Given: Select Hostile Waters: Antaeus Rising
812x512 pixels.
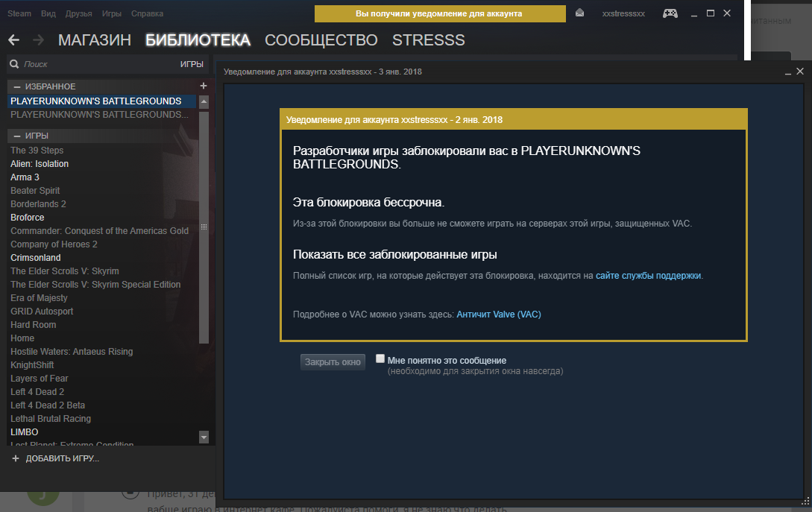Looking at the screenshot, I should (72, 352).
